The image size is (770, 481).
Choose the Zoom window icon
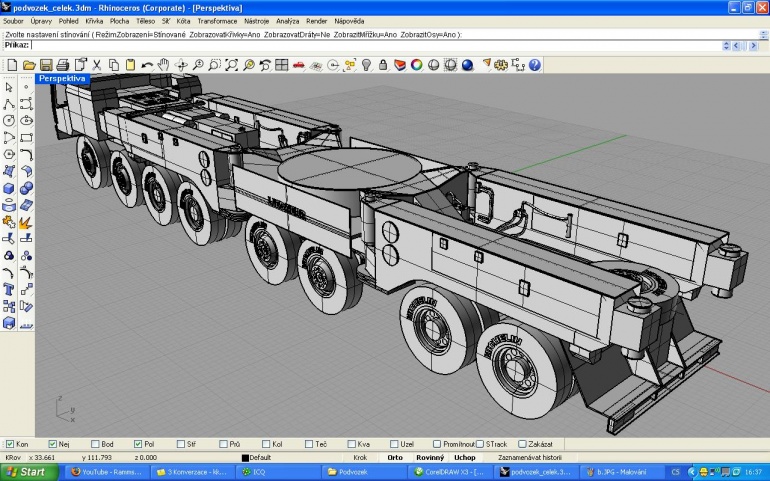[215, 65]
